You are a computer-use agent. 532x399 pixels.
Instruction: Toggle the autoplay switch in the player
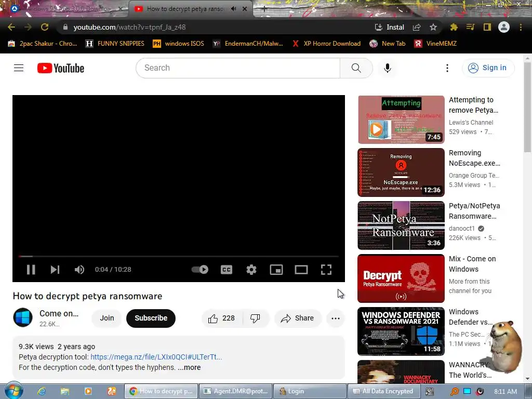(200, 270)
